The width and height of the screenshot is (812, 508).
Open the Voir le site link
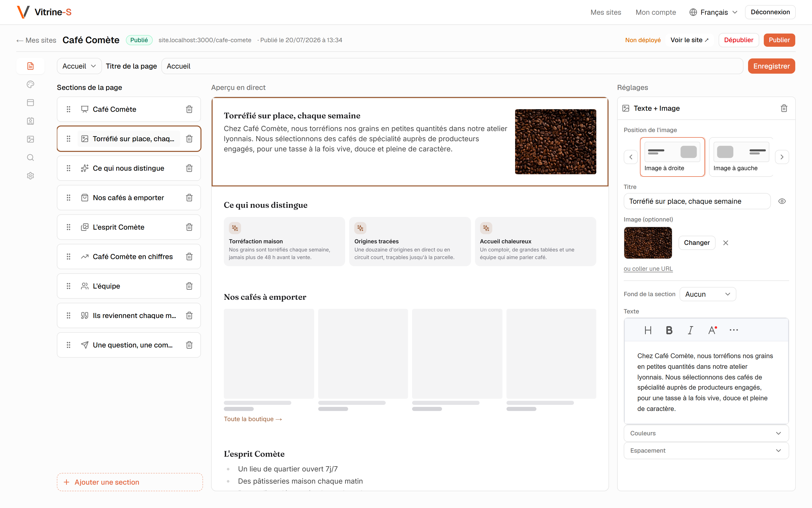point(689,40)
